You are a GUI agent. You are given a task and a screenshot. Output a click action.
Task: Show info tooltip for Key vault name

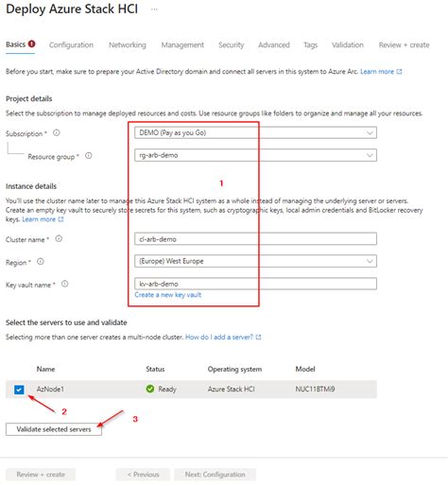pyautogui.click(x=64, y=284)
